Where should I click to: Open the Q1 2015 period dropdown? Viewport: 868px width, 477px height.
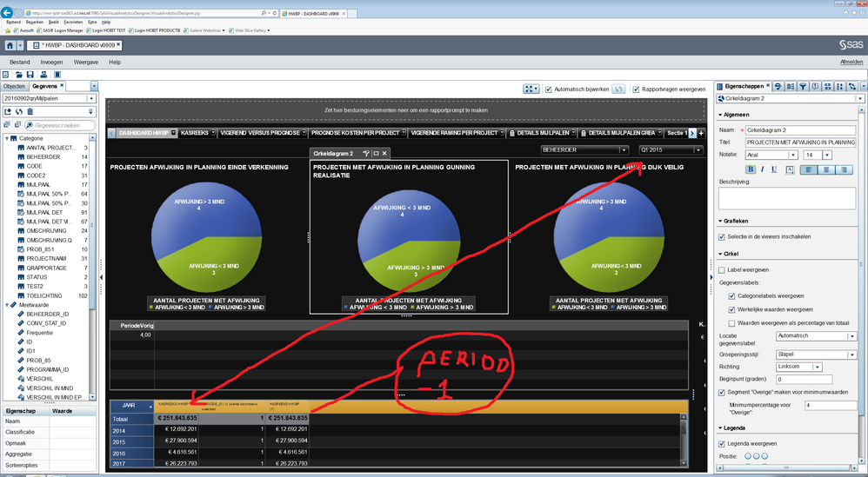(x=698, y=149)
